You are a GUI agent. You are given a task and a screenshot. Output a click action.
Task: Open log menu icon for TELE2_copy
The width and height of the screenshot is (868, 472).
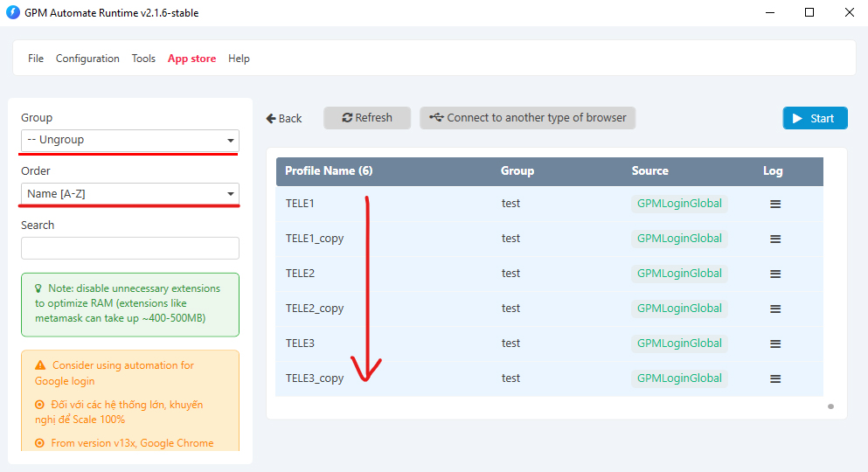(774, 309)
